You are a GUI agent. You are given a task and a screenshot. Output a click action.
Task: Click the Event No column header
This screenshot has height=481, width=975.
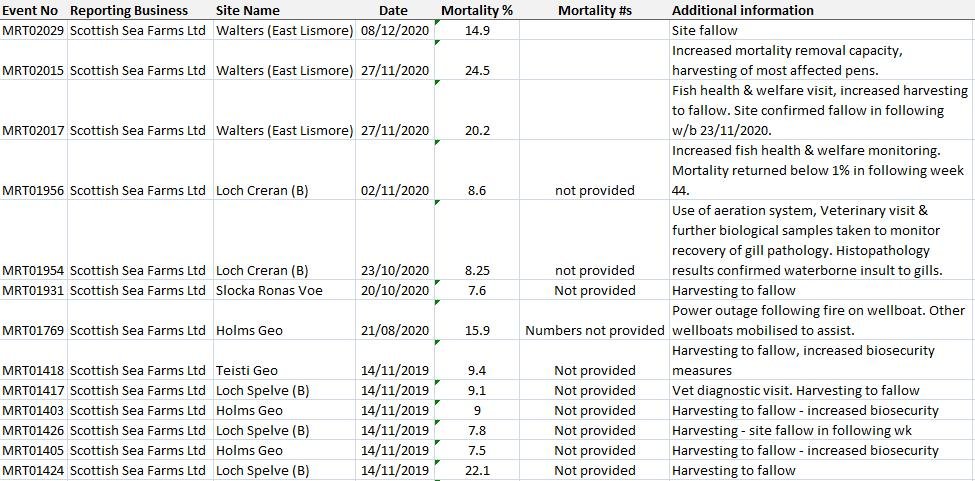[30, 10]
